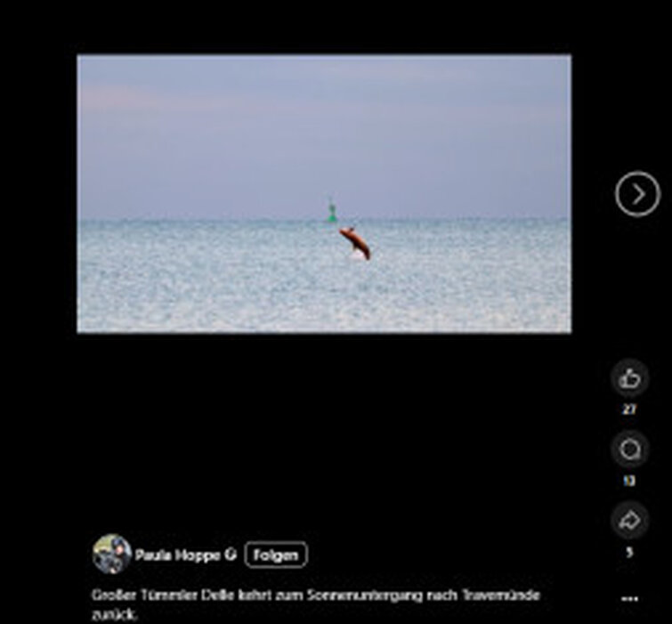Screen dimensions: 672x624
Task: Follow Paula Hoppe with the Folgen button
Action: coord(275,555)
